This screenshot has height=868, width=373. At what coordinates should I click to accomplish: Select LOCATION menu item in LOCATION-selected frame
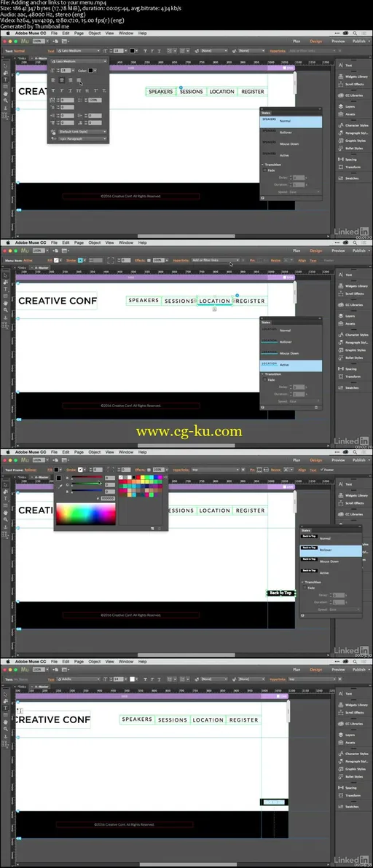(x=215, y=301)
